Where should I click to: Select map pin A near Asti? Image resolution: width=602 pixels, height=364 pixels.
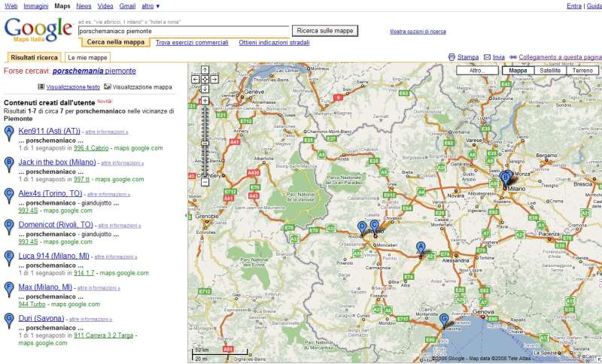(421, 248)
